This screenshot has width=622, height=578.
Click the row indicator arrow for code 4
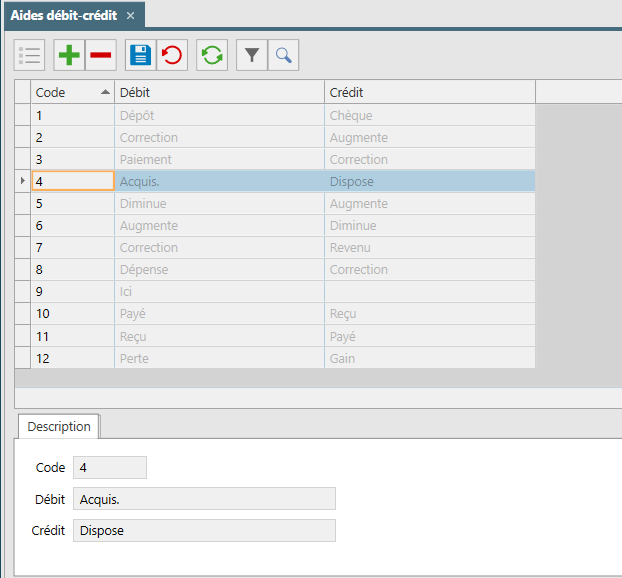[x=23, y=181]
